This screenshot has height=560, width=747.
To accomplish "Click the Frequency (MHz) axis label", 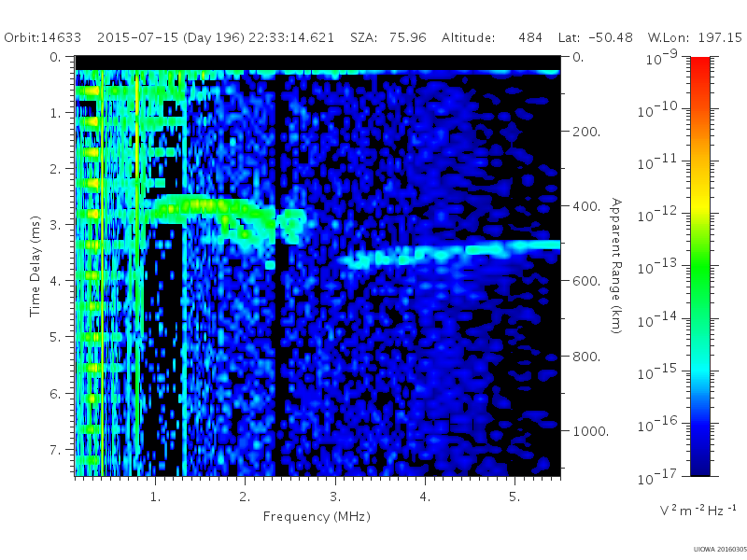I will [x=317, y=517].
